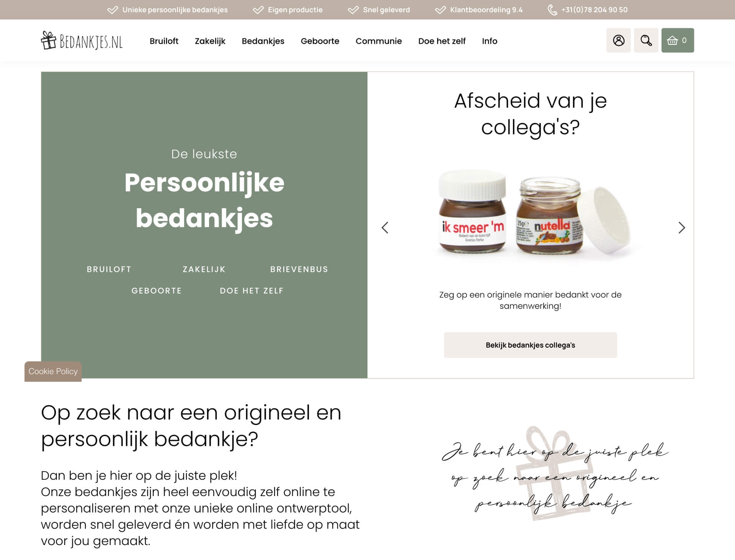Screen dimensions: 735x560
Task: Click the eigen productie checkmark icon
Action: pyautogui.click(x=258, y=10)
